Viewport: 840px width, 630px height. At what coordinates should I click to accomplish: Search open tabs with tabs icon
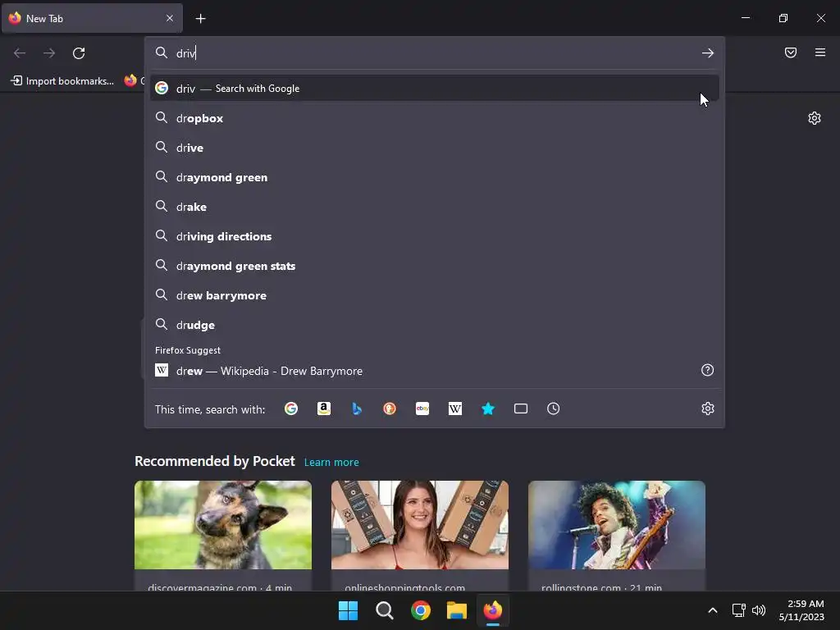(521, 409)
